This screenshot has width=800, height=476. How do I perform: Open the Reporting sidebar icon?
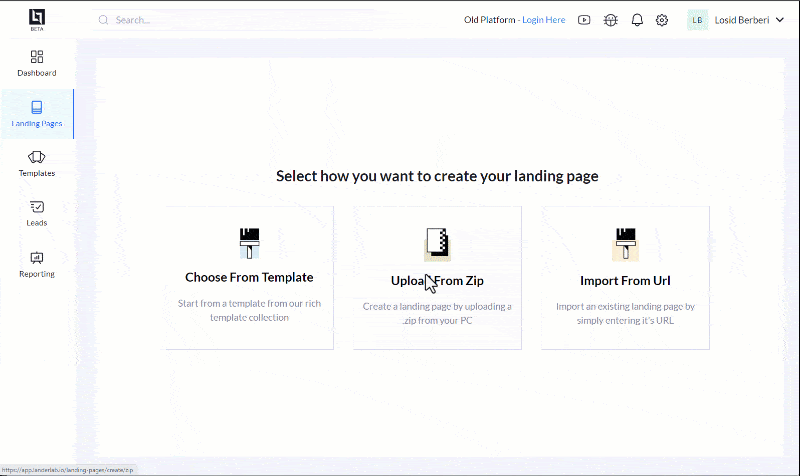(x=37, y=257)
